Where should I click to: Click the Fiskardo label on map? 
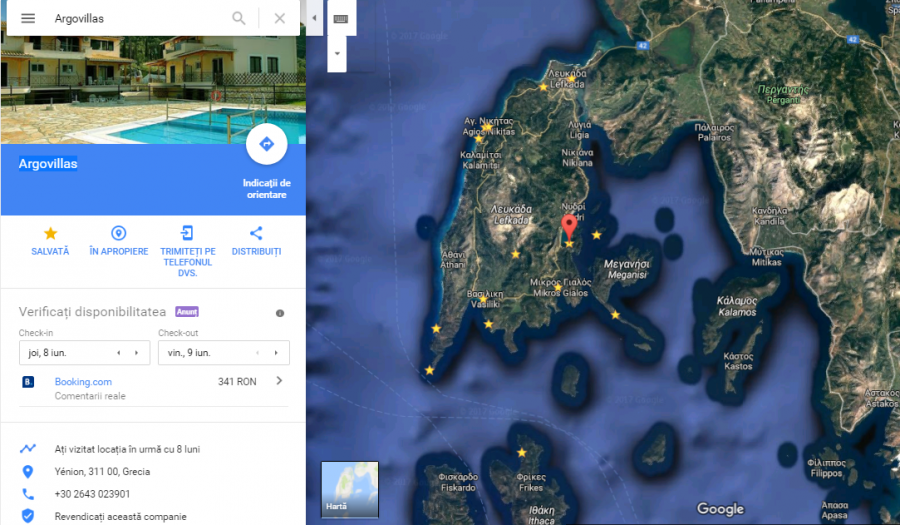pos(458,483)
